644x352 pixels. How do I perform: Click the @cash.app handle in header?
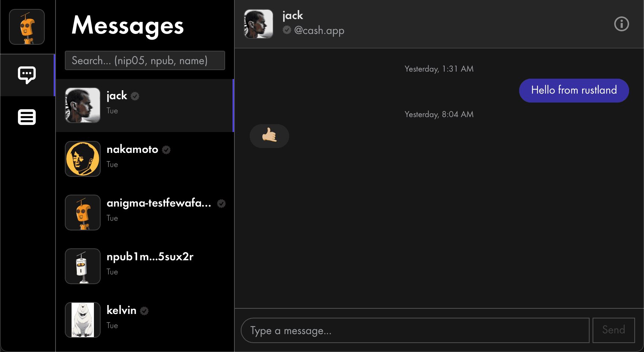click(x=319, y=30)
